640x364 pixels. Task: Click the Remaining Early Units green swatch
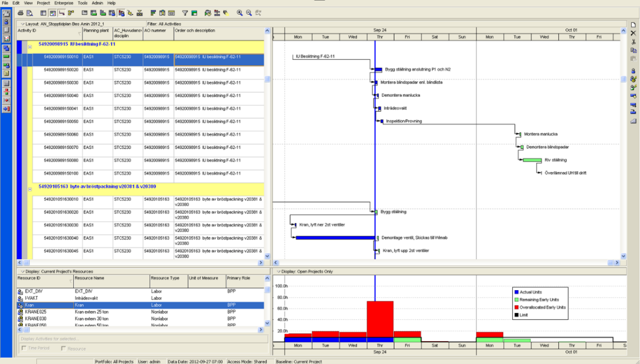[516, 299]
